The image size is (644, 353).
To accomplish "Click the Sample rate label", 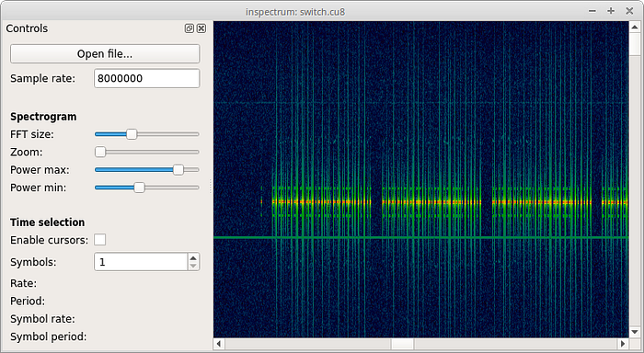I will pyautogui.click(x=42, y=78).
